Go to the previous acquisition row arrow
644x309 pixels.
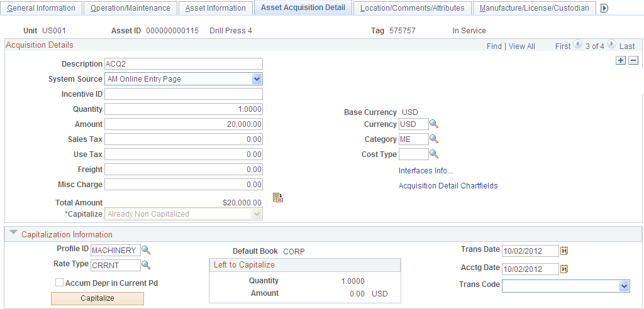click(577, 44)
